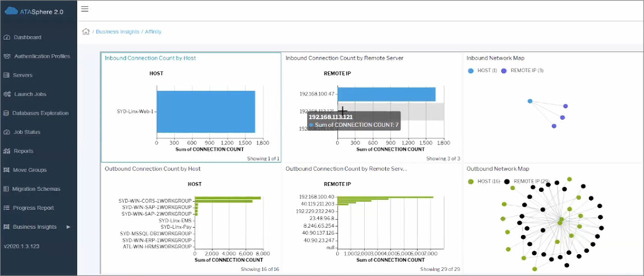644x276 pixels.
Task: Click SYD-MSSQL-DB1WORKGROUP host label
Action: coord(157,234)
